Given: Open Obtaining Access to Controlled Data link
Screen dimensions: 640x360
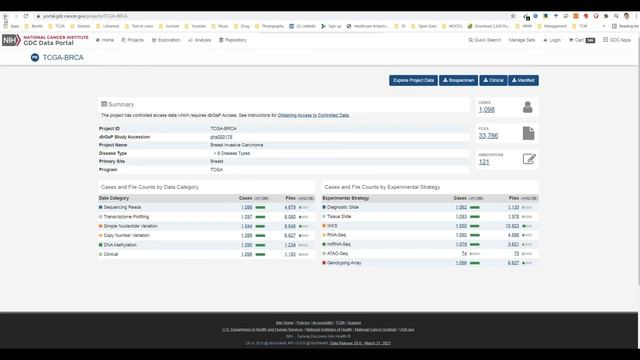Looking at the screenshot, I should 313,116.
